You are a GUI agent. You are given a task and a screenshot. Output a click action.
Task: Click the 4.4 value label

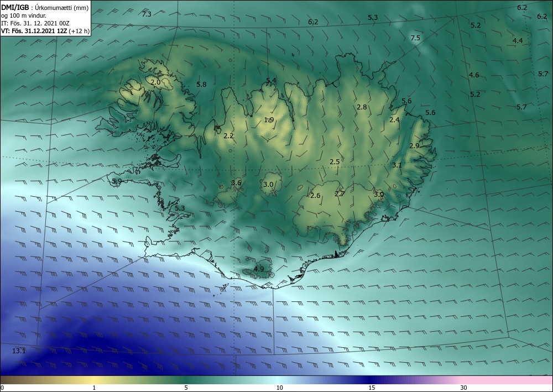[x=518, y=41]
